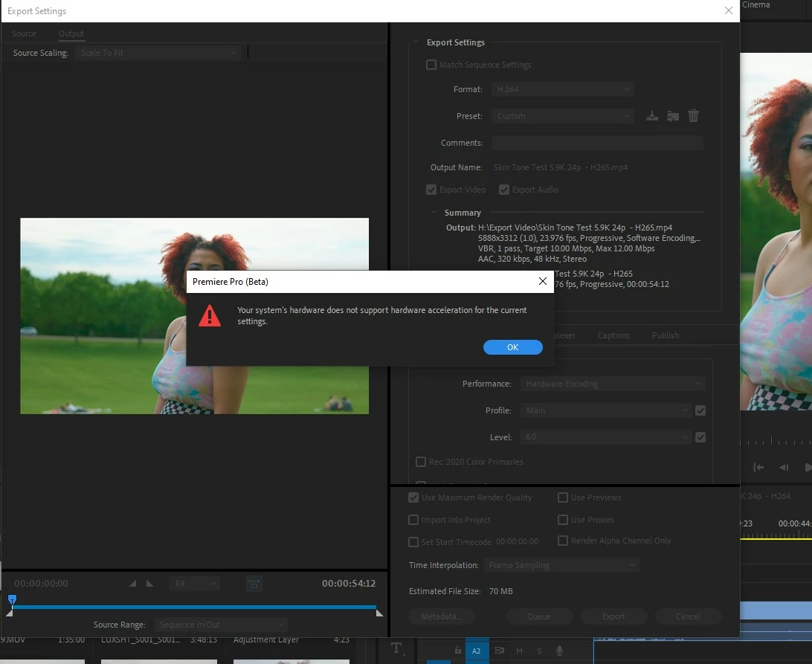812x664 pixels.
Task: Click the out point marker on range bar
Action: [379, 613]
